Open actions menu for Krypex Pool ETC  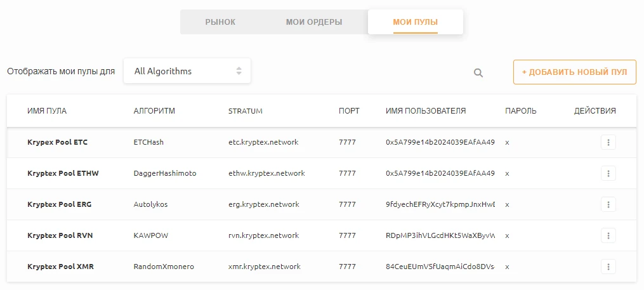coord(608,142)
